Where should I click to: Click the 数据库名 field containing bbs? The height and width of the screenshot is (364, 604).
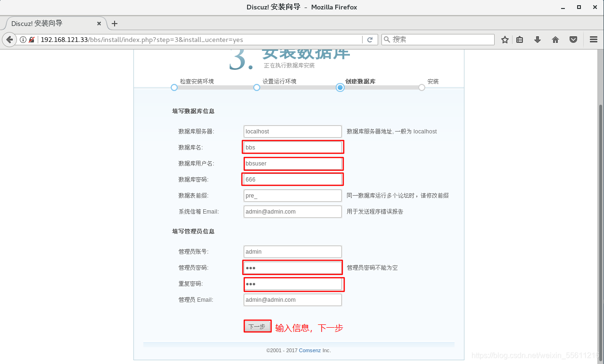(x=293, y=148)
